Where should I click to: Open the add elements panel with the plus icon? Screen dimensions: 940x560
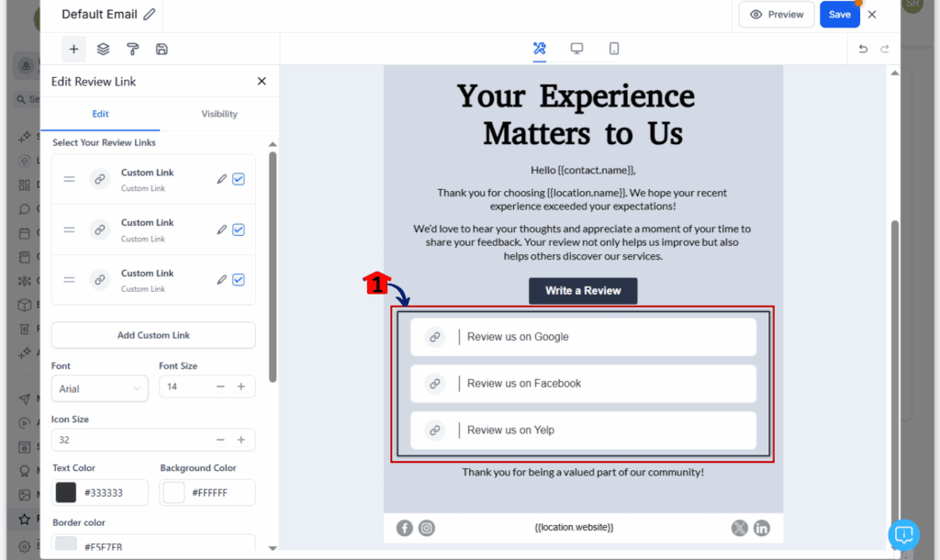73,49
